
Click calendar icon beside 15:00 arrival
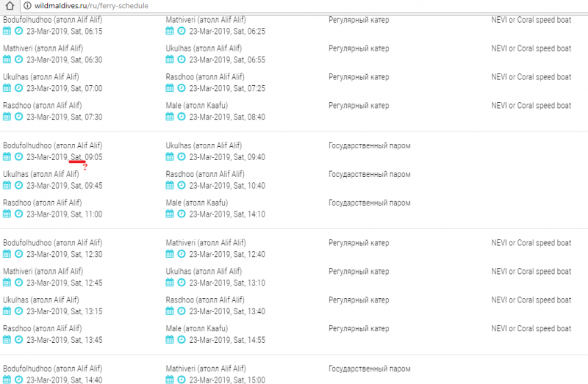coord(171,380)
